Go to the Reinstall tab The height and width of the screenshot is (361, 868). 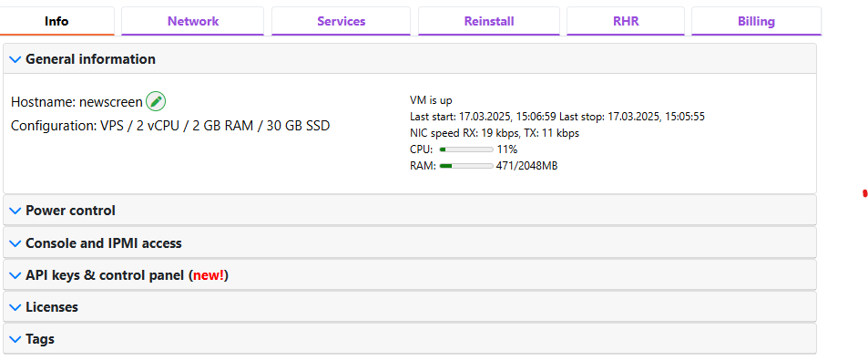coord(489,22)
